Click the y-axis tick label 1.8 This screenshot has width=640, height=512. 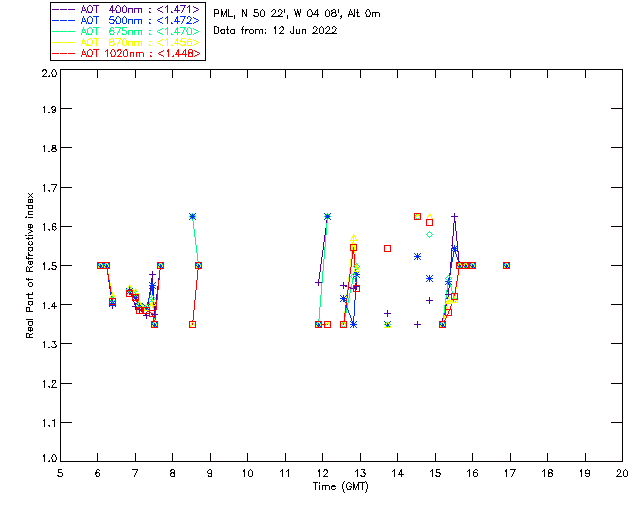(49, 148)
